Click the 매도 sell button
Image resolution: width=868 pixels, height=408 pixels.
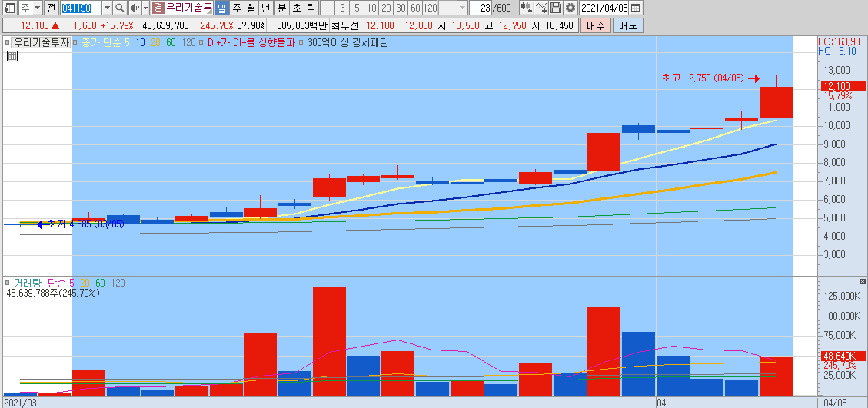(628, 25)
